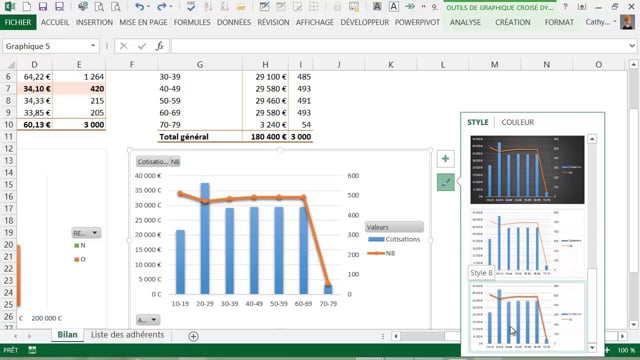Expand the Name Box dropdown arrow
This screenshot has width=640, height=360.
(93, 46)
